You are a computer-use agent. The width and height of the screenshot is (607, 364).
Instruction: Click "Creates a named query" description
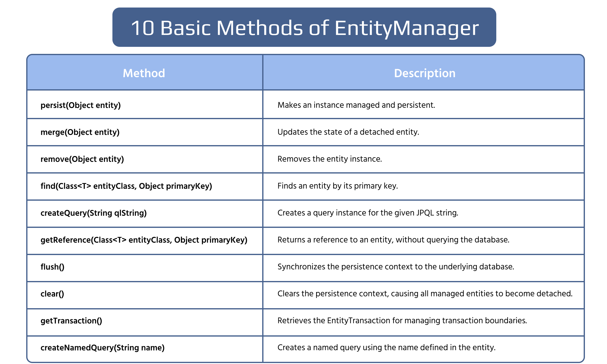(387, 348)
